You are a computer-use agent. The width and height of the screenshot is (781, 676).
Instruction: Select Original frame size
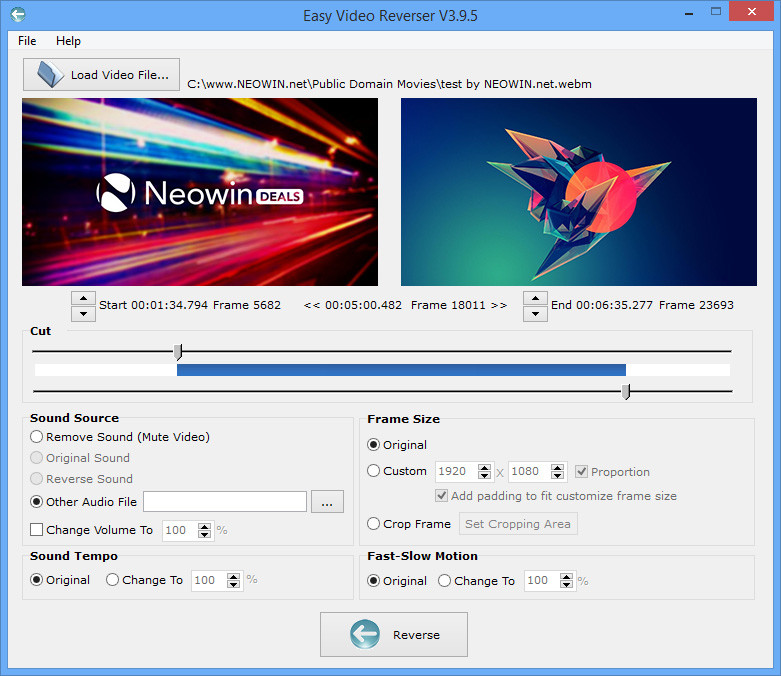pyautogui.click(x=374, y=444)
